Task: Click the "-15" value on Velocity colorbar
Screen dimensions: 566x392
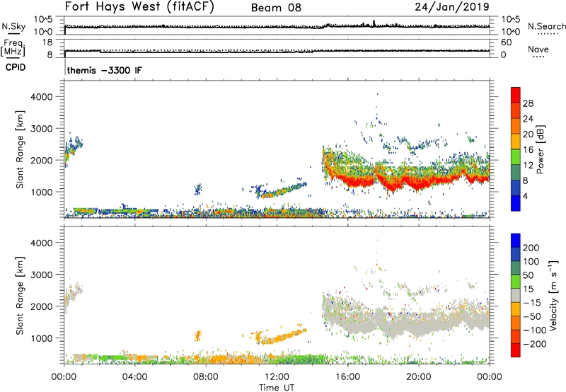Action: 532,302
